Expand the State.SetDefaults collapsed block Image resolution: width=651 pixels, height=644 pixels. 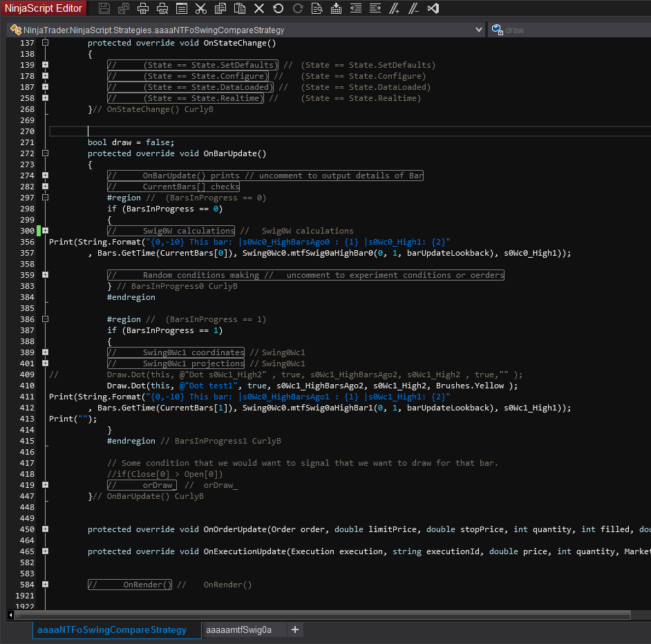[45, 65]
